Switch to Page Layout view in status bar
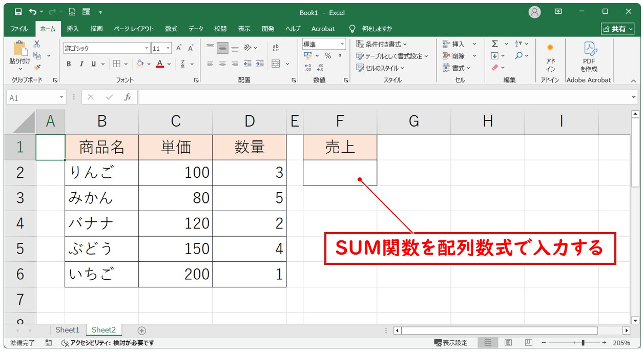 (x=508, y=343)
